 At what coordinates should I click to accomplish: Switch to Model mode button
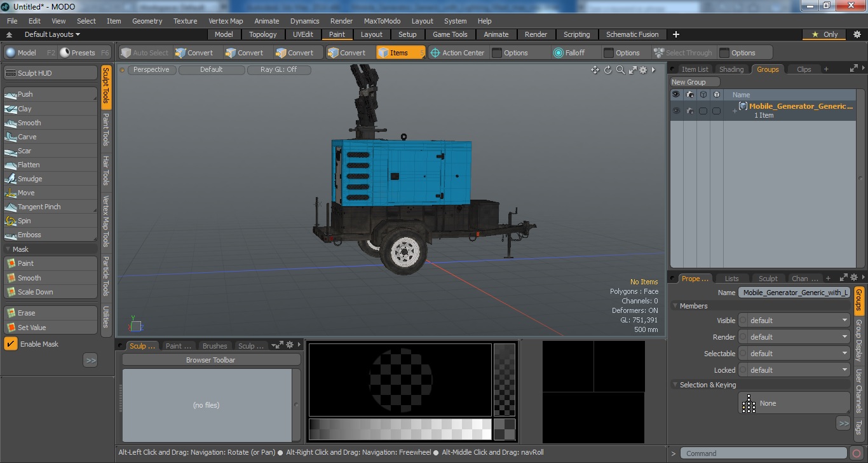click(x=29, y=53)
